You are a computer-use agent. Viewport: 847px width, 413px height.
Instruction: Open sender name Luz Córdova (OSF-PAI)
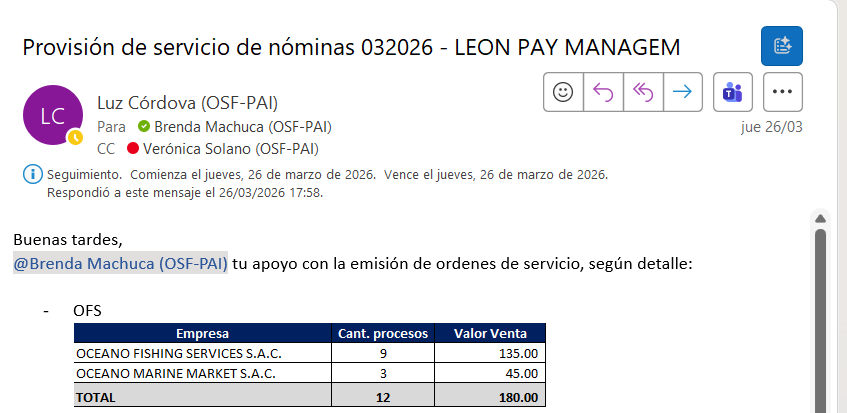click(x=187, y=102)
